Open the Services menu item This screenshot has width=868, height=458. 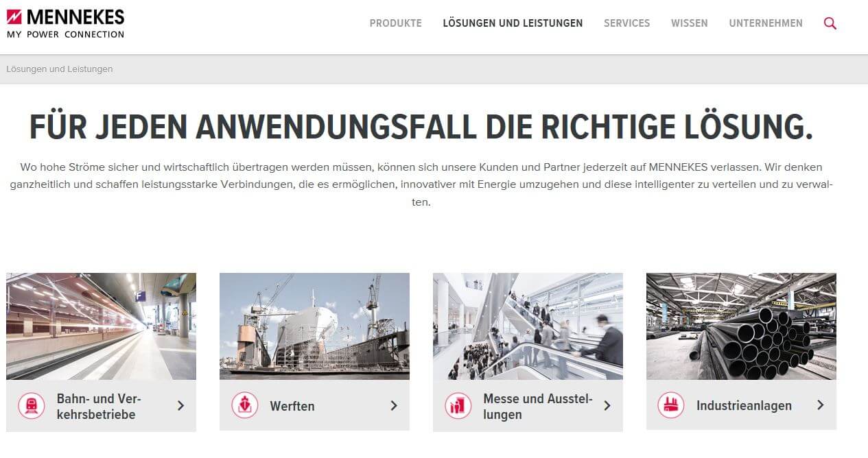pos(627,23)
